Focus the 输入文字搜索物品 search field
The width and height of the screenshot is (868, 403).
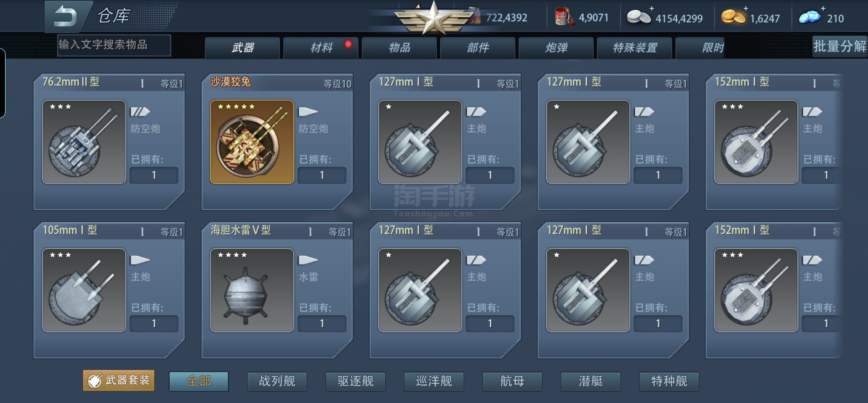point(114,45)
